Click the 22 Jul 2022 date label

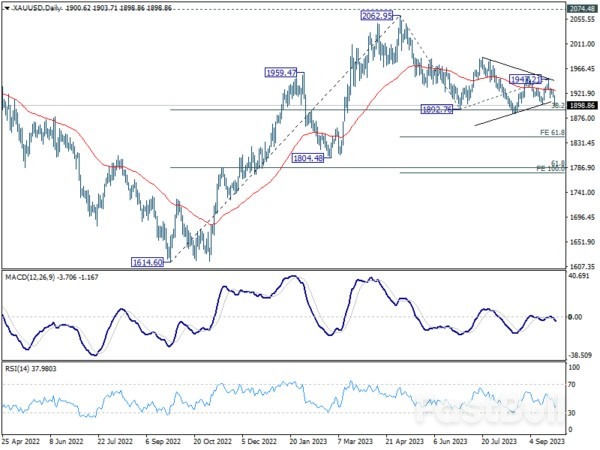tap(115, 441)
